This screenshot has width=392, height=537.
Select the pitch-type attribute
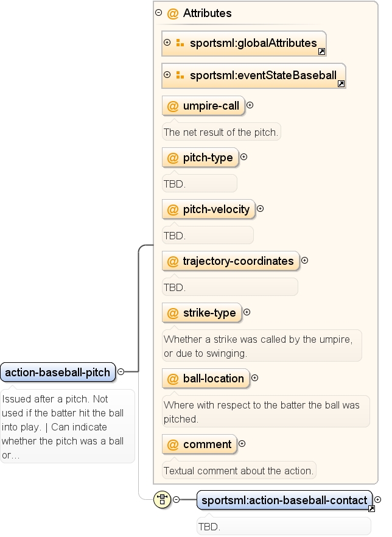(200, 158)
